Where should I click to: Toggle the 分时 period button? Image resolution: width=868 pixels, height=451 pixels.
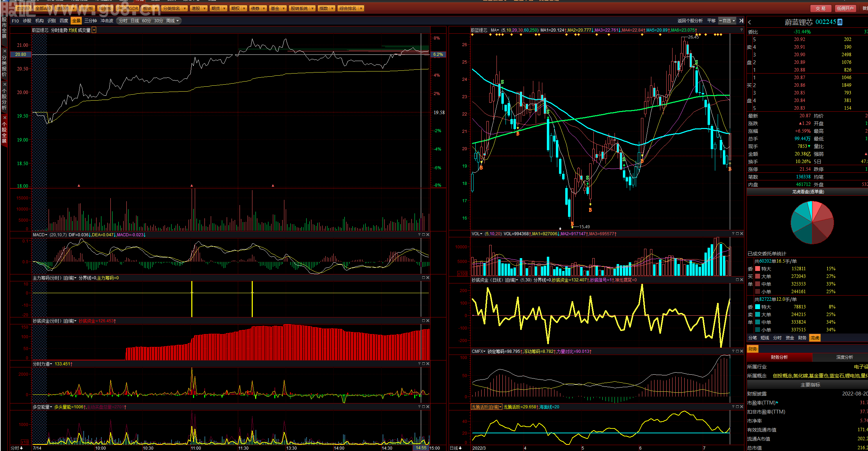pos(123,21)
